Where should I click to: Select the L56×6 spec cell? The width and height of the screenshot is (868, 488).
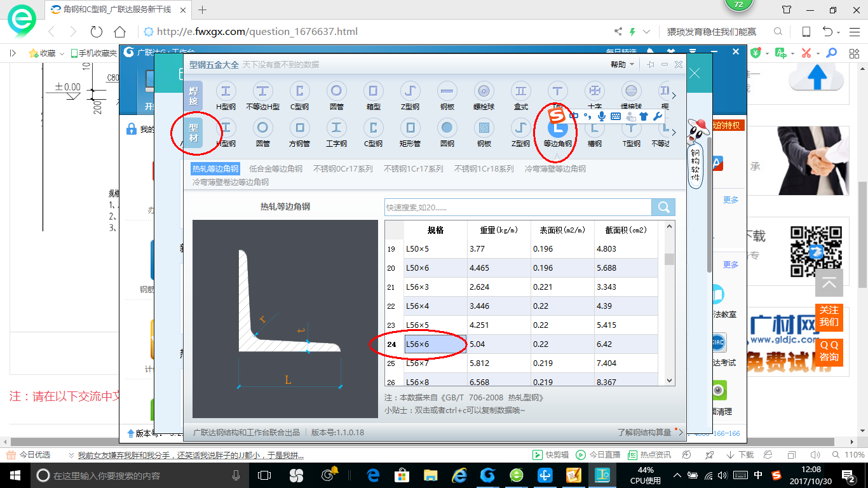(x=435, y=344)
